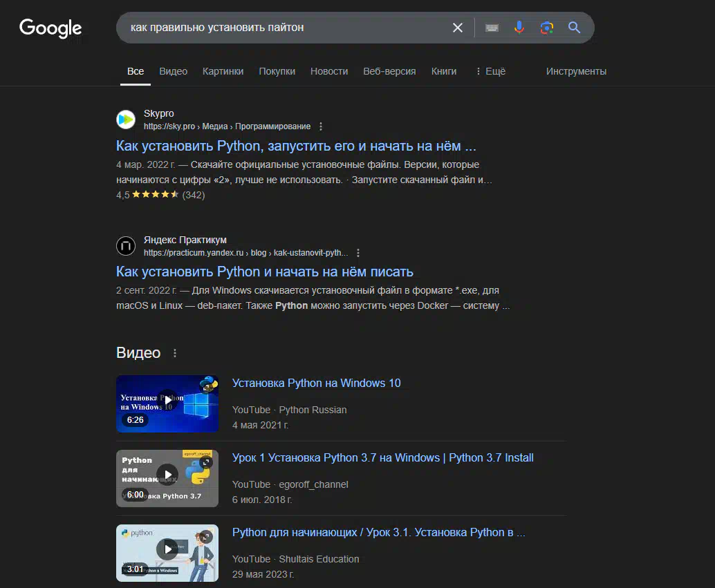Click the 4 мая 2021 г. date
This screenshot has height=588, width=715.
tap(261, 425)
